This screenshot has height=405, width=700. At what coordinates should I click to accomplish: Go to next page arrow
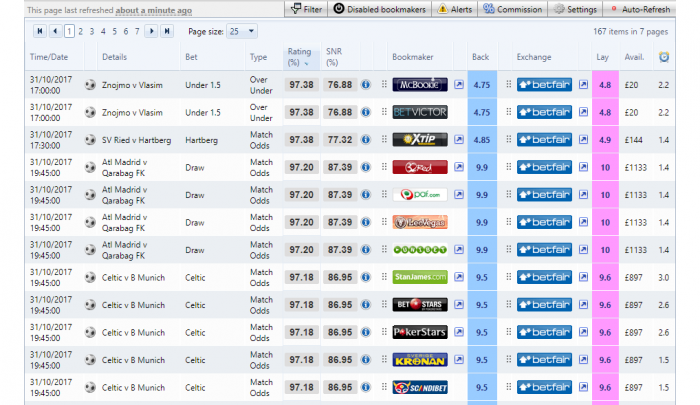151,31
